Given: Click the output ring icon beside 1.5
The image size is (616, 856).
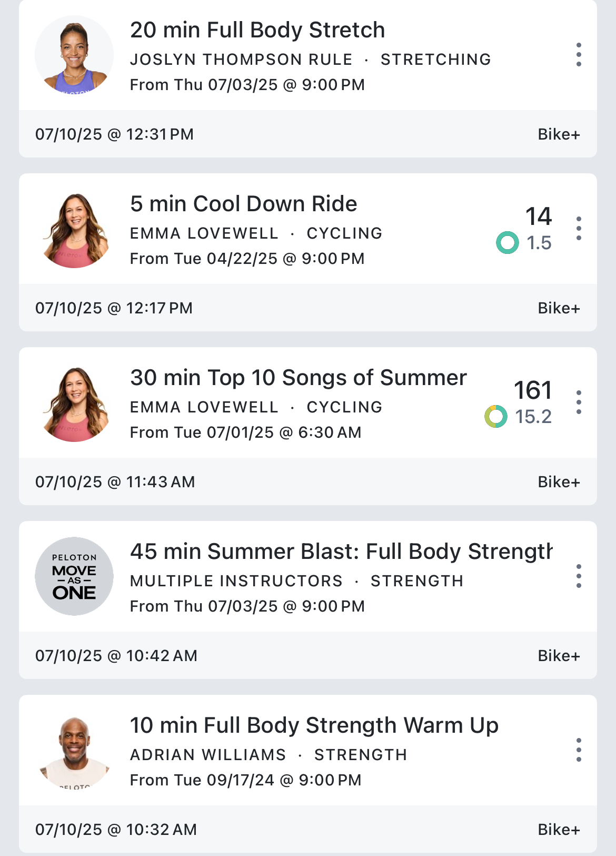Looking at the screenshot, I should [508, 243].
